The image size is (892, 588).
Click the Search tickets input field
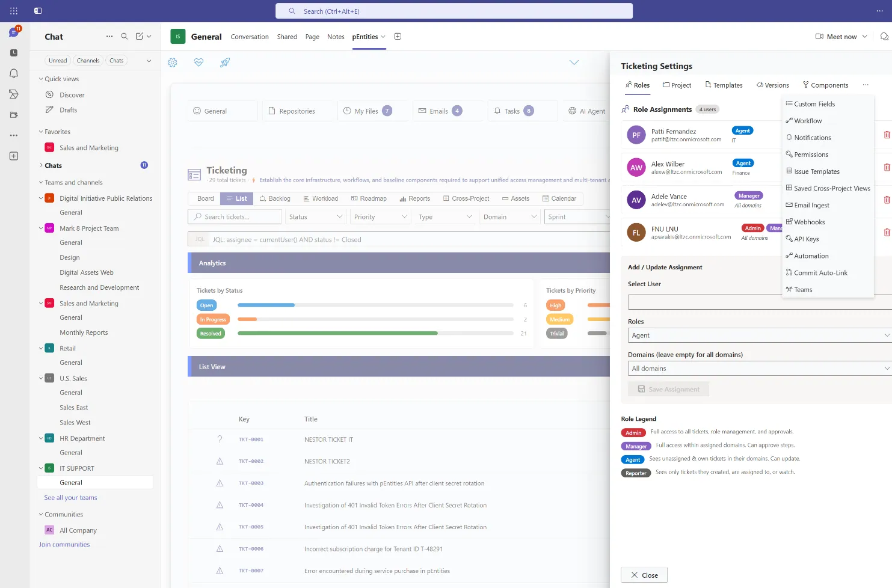pyautogui.click(x=235, y=217)
